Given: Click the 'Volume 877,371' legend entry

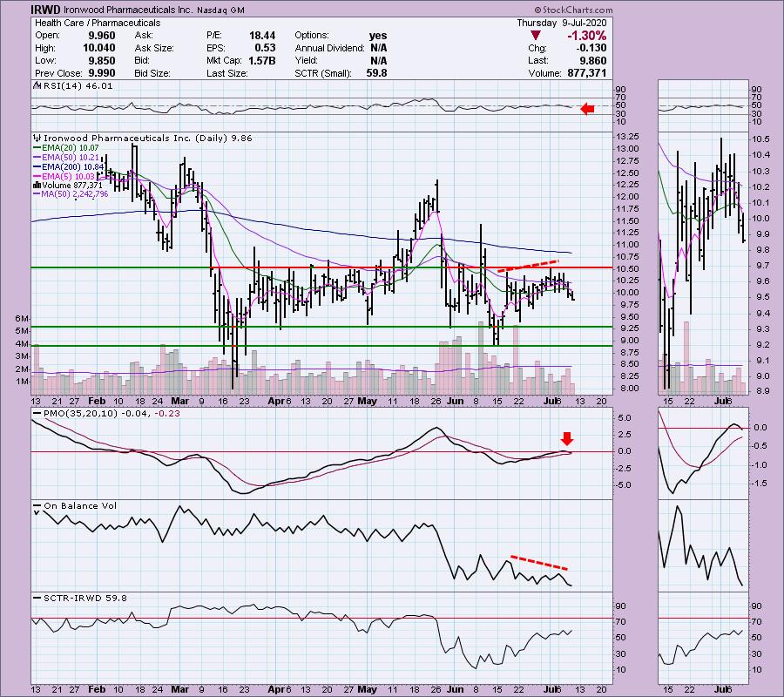Looking at the screenshot, I should point(72,185).
